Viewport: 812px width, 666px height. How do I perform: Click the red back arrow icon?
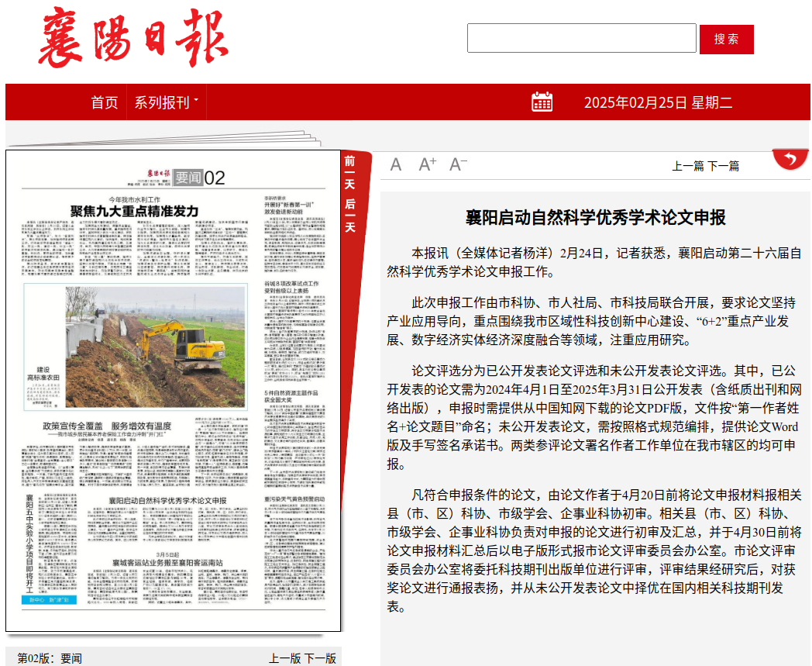click(x=790, y=159)
